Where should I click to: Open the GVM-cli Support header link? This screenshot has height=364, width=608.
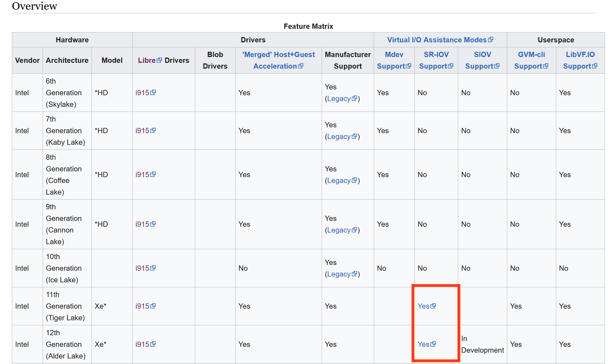coord(531,60)
